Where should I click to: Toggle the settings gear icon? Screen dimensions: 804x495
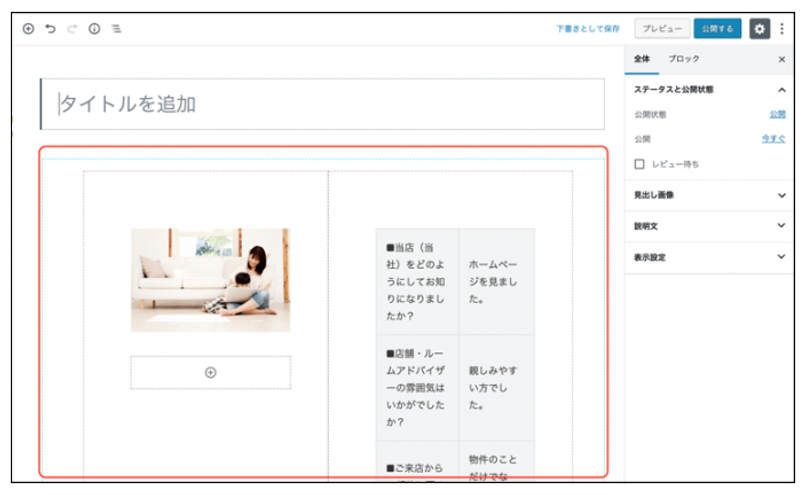tap(760, 29)
